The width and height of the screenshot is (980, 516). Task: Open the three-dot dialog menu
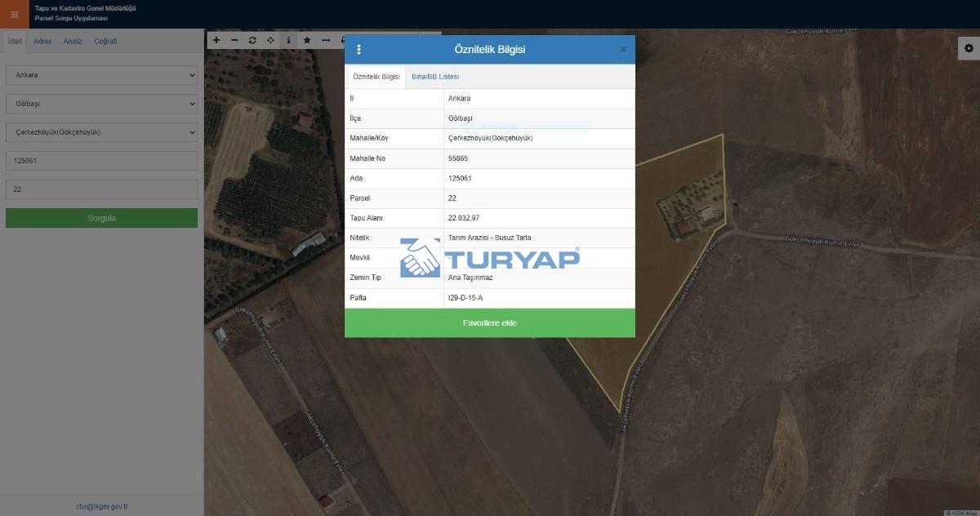pos(359,50)
